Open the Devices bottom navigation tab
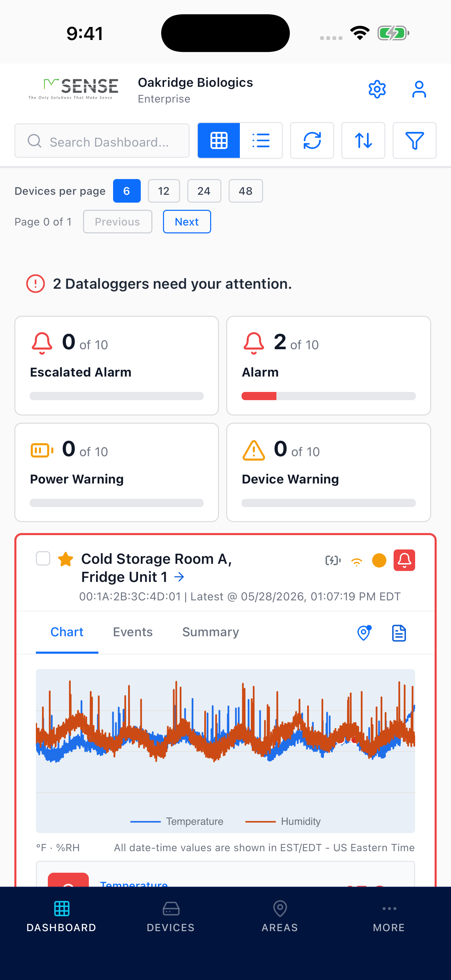The height and width of the screenshot is (980, 451). click(171, 916)
